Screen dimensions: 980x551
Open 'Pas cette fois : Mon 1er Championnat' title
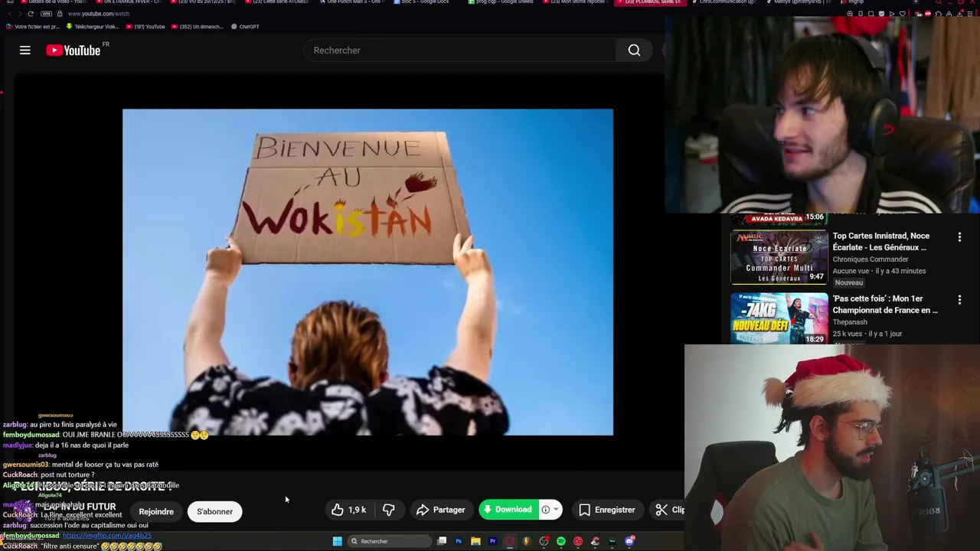885,305
